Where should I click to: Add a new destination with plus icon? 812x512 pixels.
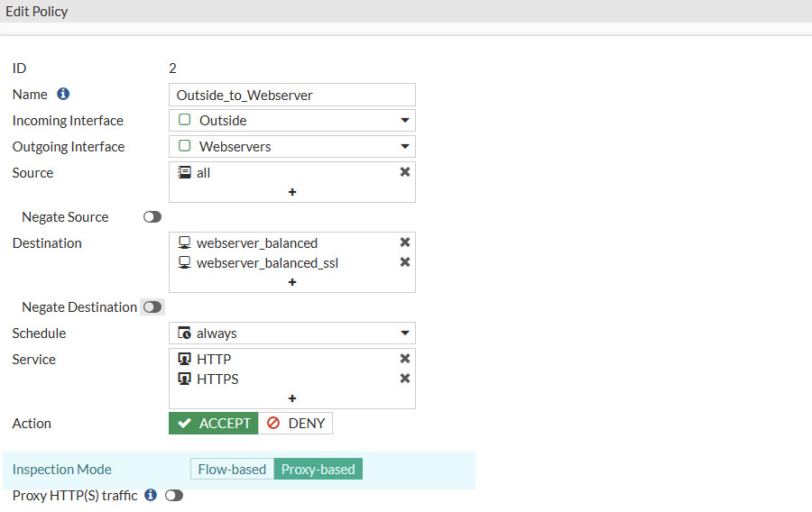tap(292, 282)
